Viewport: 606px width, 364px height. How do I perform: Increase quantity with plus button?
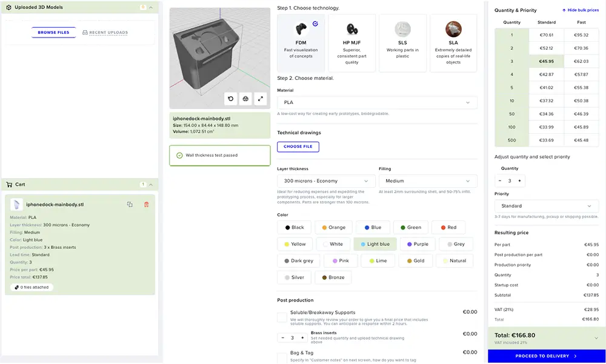pos(519,181)
